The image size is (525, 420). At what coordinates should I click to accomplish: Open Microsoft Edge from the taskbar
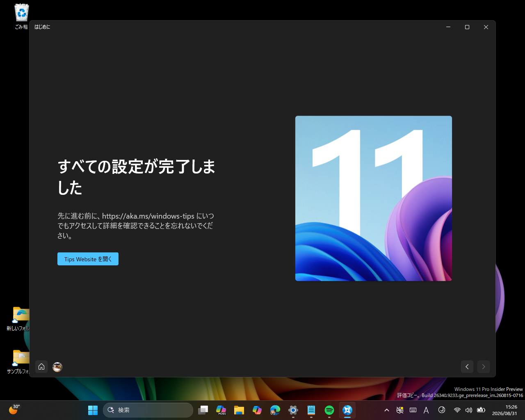(275, 410)
